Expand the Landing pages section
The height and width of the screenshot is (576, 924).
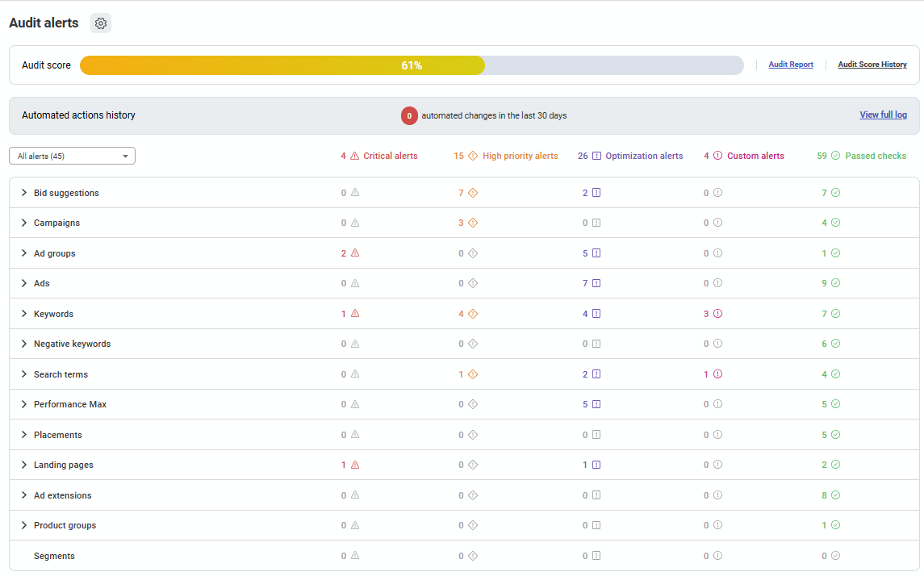[x=23, y=465]
